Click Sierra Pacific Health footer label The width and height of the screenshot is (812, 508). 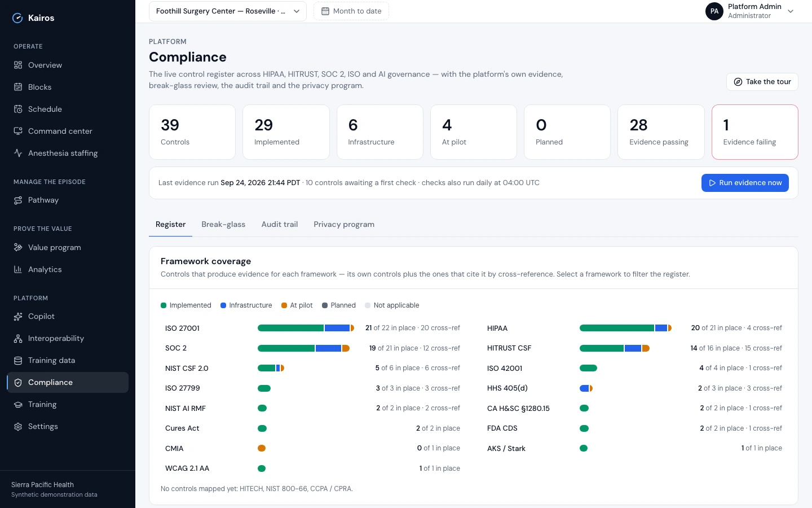(x=42, y=485)
